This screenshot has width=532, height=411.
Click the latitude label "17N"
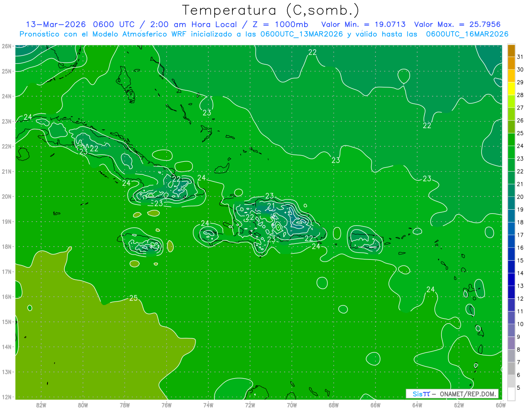tap(7, 272)
